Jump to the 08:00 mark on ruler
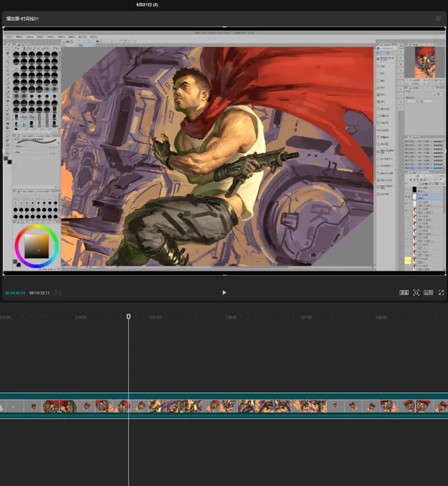The image size is (448, 486). click(382, 317)
